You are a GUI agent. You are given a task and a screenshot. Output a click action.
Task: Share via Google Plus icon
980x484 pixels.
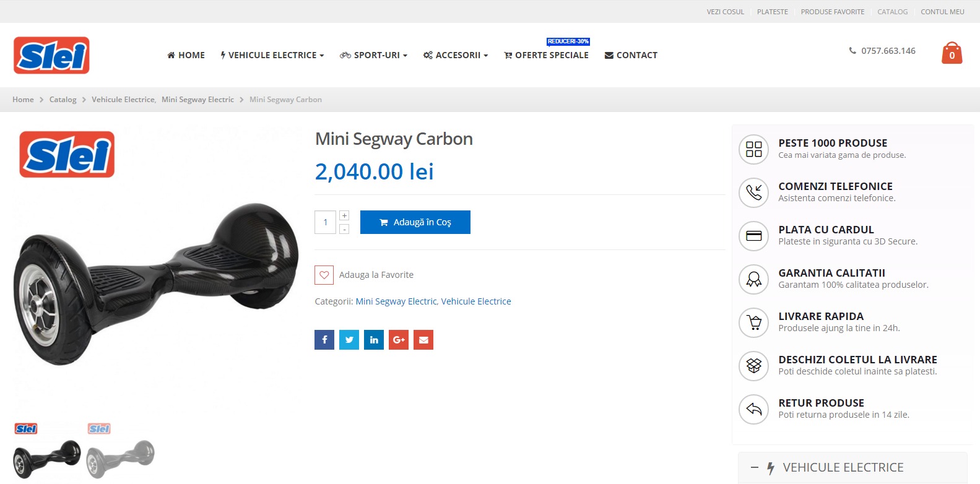click(399, 340)
